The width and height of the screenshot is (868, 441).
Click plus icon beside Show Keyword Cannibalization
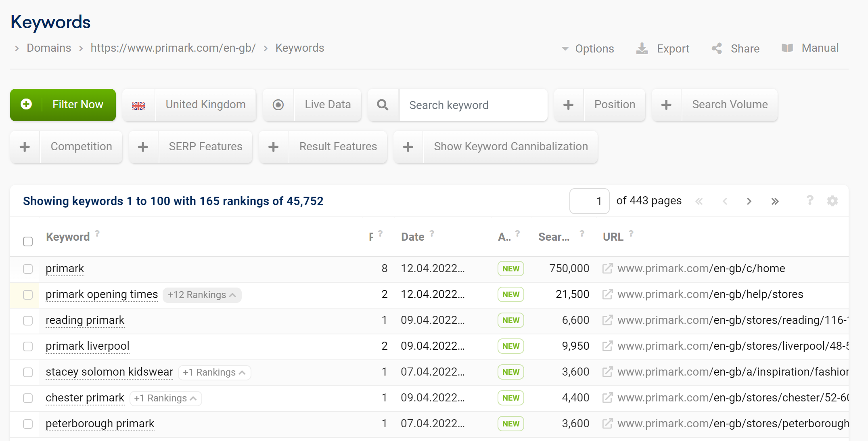408,147
